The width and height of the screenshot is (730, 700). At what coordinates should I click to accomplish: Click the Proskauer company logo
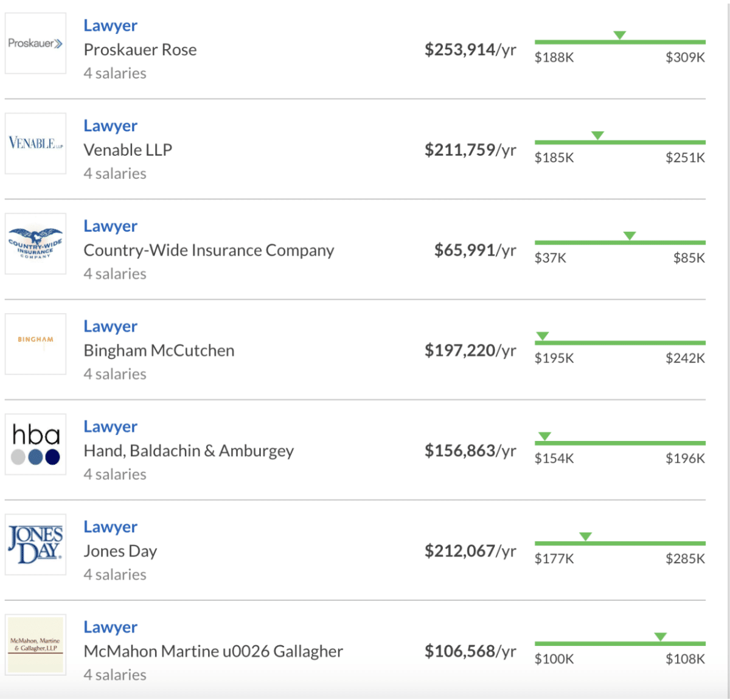coord(35,44)
